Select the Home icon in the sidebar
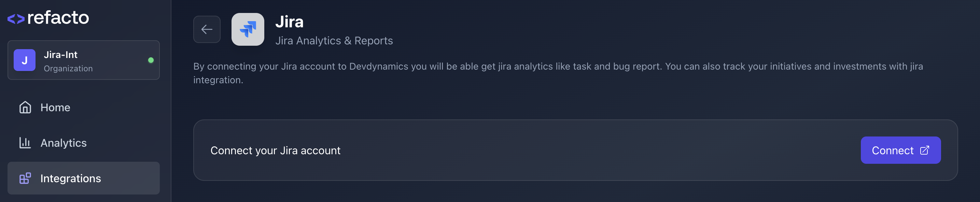980x202 pixels. (25, 108)
